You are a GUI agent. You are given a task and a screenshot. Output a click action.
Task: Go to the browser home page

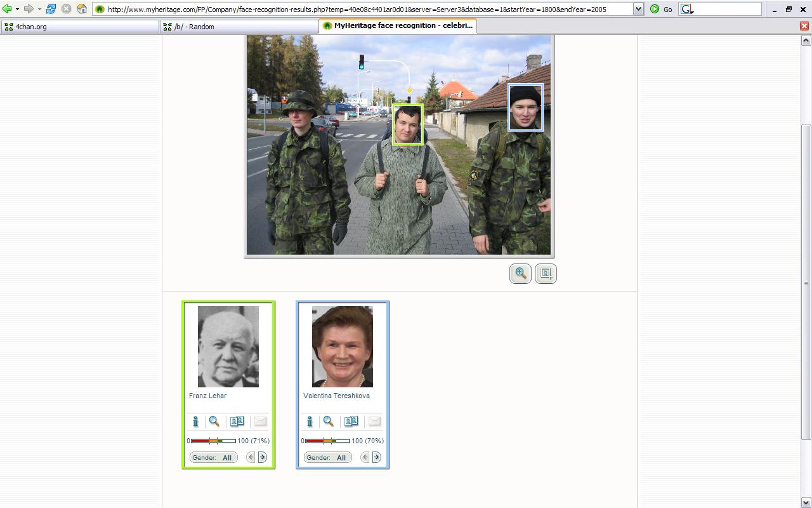(82, 9)
